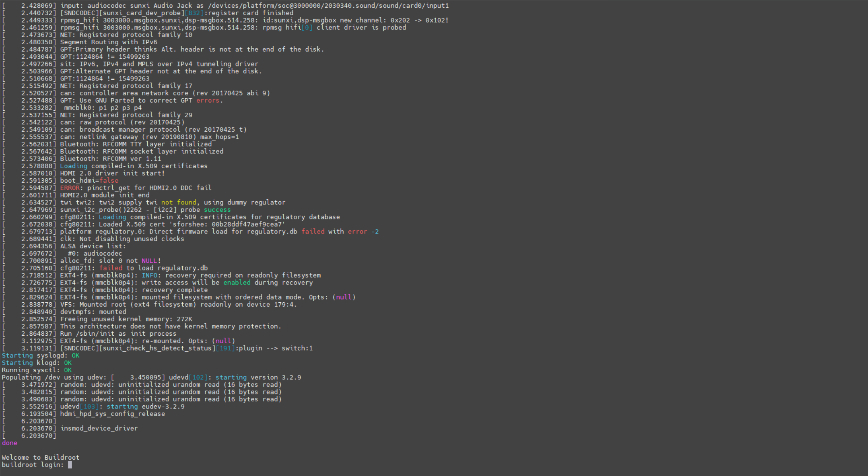Click the "#0: audiocodec" ALSA device entry
Screen dimensions: 868x476
(x=95, y=253)
